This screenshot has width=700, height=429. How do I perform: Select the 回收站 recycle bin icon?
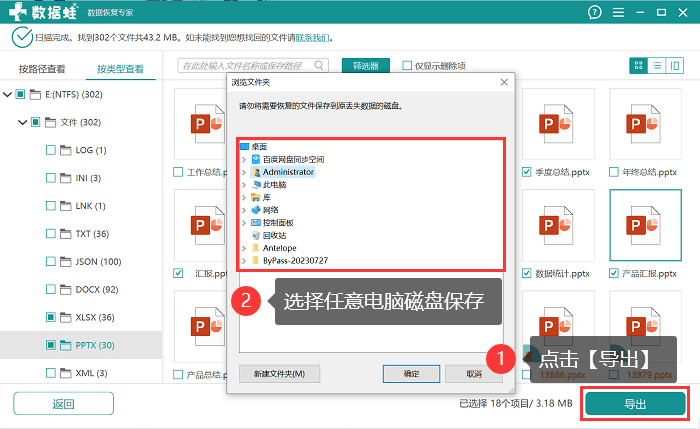tap(256, 235)
